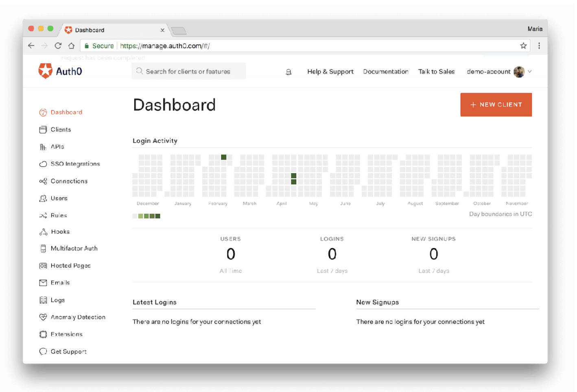The height and width of the screenshot is (392, 577).
Task: Reload the page with the refresh icon
Action: click(x=58, y=46)
